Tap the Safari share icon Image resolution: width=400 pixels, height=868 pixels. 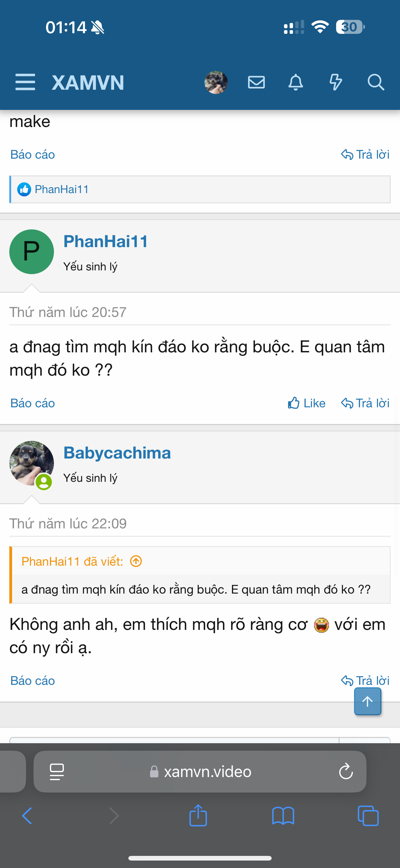tap(198, 816)
